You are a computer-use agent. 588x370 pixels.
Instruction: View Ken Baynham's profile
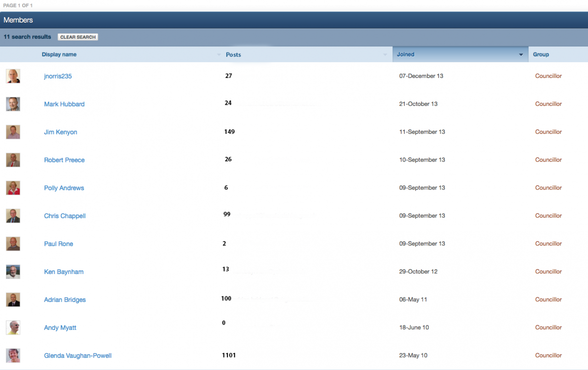coord(64,272)
